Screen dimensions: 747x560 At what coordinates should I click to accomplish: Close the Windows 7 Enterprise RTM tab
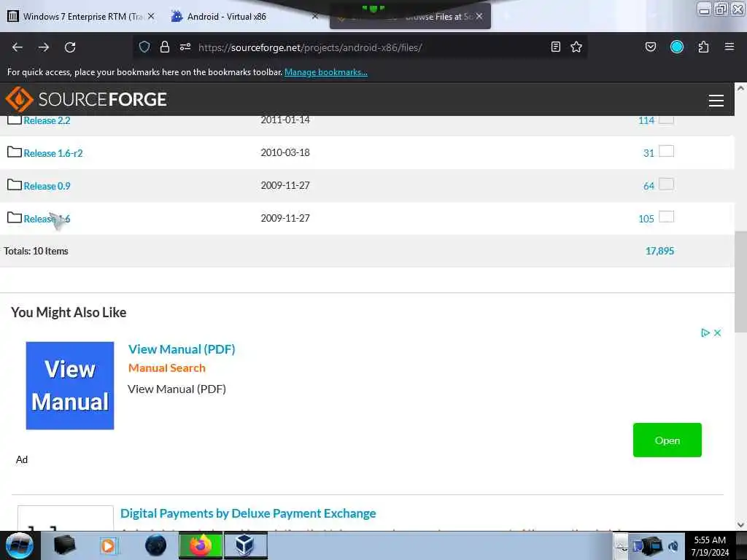point(151,16)
